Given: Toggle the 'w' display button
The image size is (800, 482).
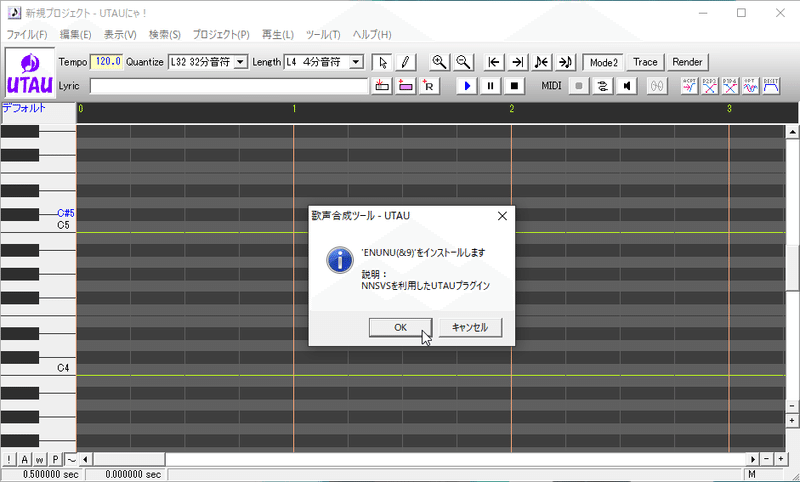Looking at the screenshot, I should coord(40,459).
